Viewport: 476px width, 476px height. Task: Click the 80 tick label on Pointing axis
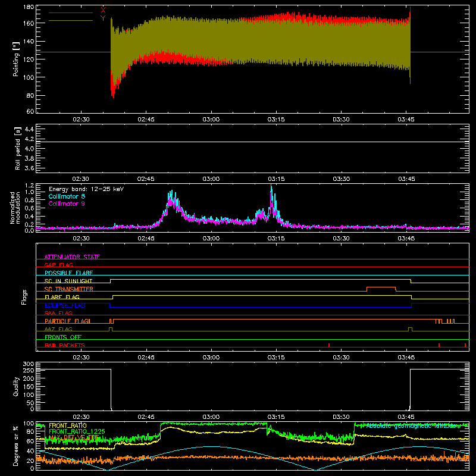click(30, 95)
